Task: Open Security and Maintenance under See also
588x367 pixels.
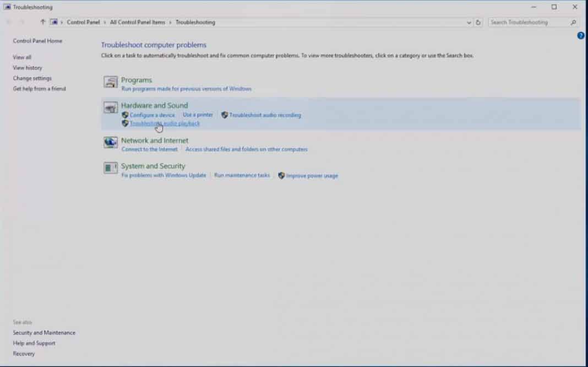Action: (x=44, y=333)
